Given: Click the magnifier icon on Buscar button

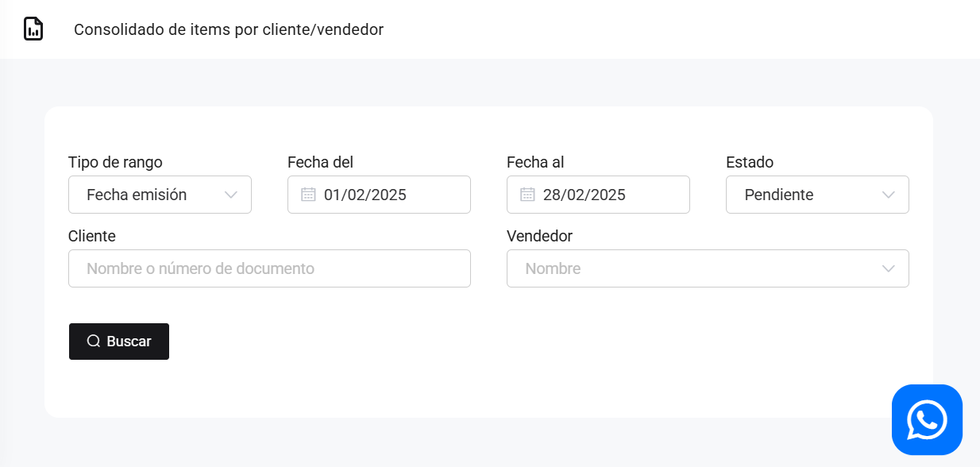Looking at the screenshot, I should (x=94, y=342).
